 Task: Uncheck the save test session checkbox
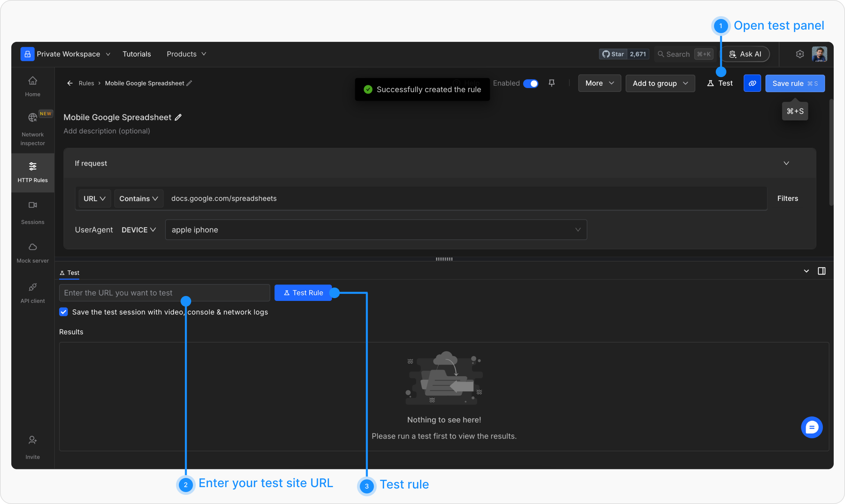click(x=64, y=312)
